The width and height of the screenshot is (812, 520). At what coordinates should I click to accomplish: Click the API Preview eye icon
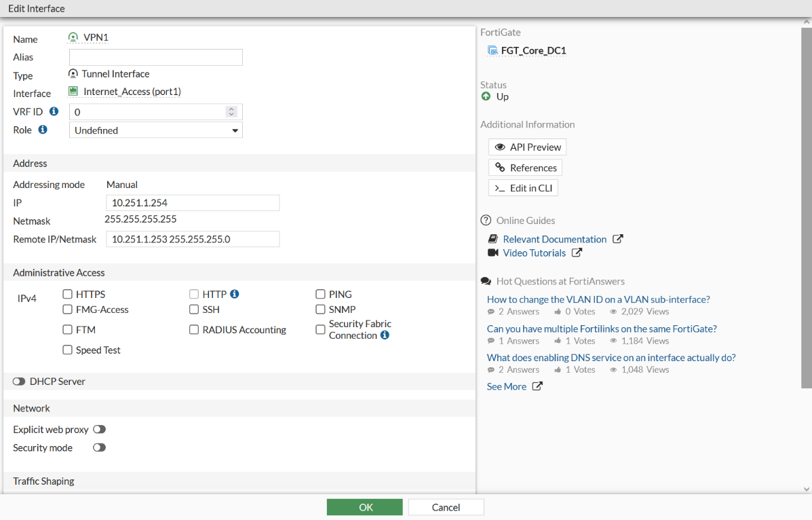pos(501,147)
